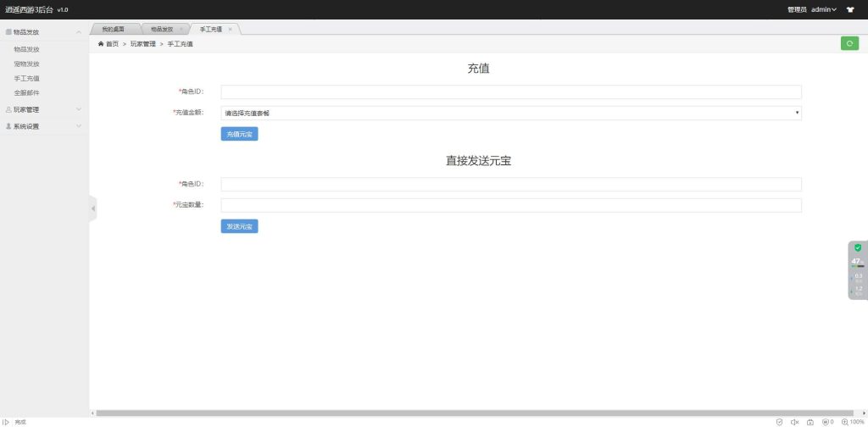Image resolution: width=868 pixels, height=427 pixels.
Task: Switch to the 我的桌面 tab
Action: (x=113, y=29)
